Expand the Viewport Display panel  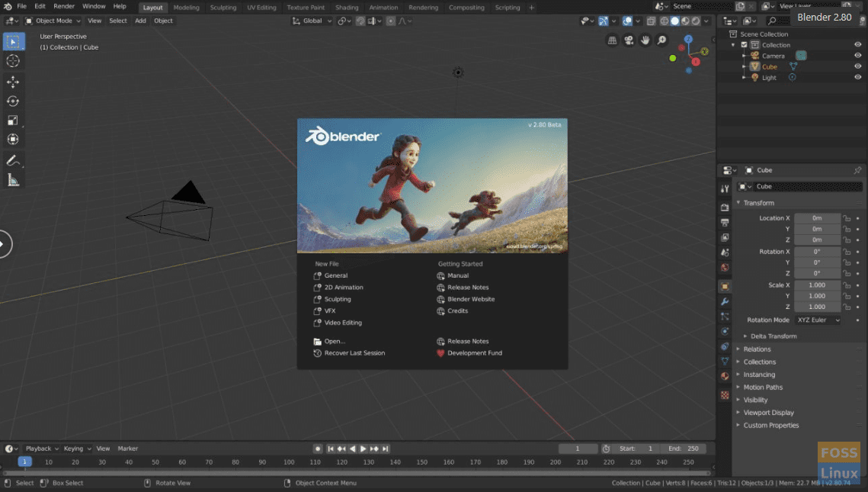pyautogui.click(x=768, y=413)
